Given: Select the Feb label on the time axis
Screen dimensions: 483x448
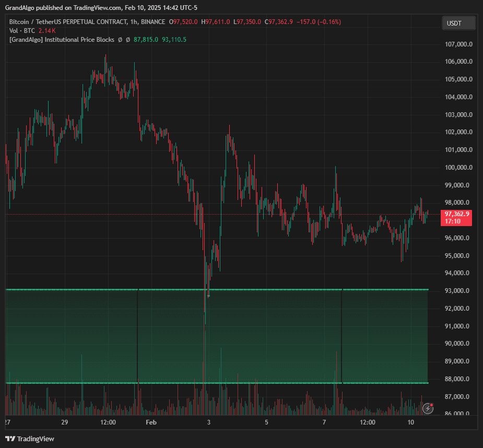Looking at the screenshot, I should [151, 422].
